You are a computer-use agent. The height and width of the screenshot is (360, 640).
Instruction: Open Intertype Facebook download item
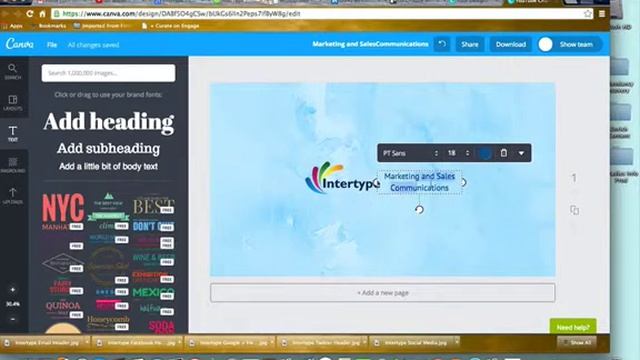(137, 342)
